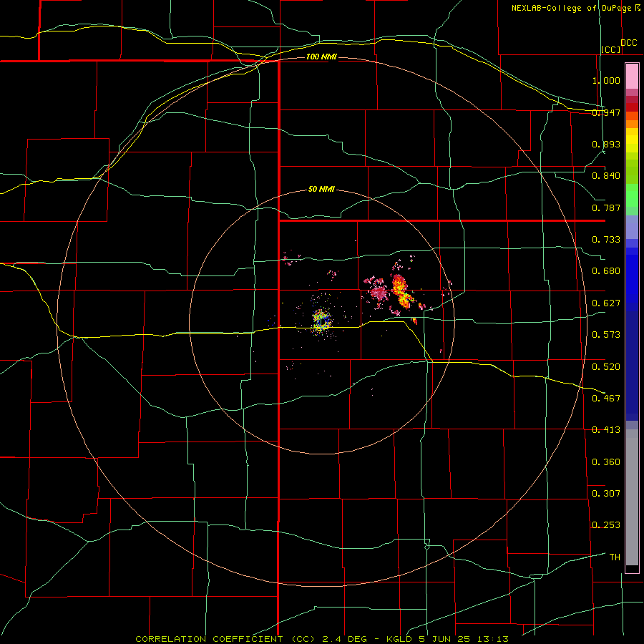Click the [CC] label above color scale
644x644 pixels.
[611, 49]
